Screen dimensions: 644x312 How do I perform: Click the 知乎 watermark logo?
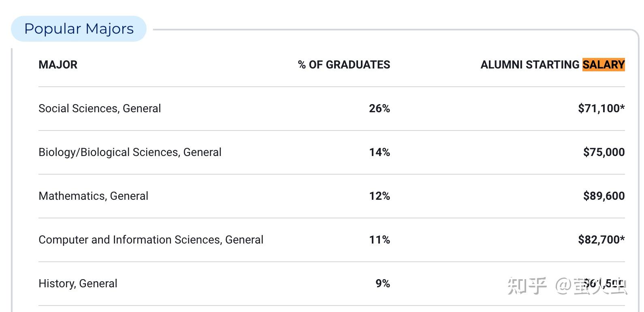click(x=527, y=286)
